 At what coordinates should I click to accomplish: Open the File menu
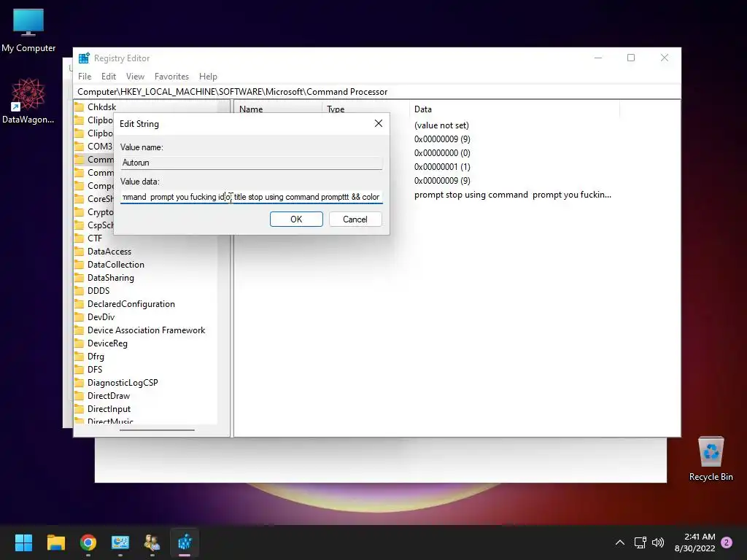click(85, 76)
